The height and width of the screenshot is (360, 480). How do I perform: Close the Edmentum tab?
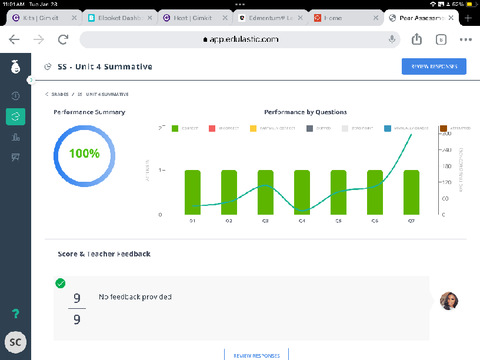point(300,18)
